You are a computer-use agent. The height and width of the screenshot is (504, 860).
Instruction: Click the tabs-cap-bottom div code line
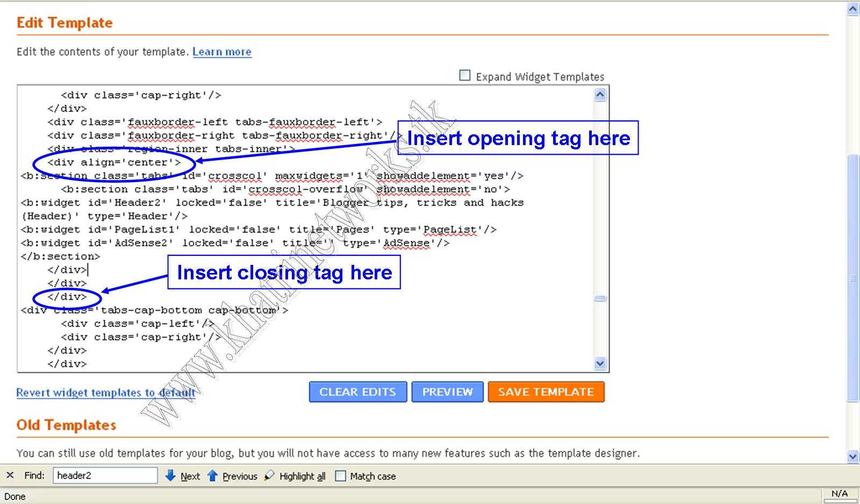point(154,310)
